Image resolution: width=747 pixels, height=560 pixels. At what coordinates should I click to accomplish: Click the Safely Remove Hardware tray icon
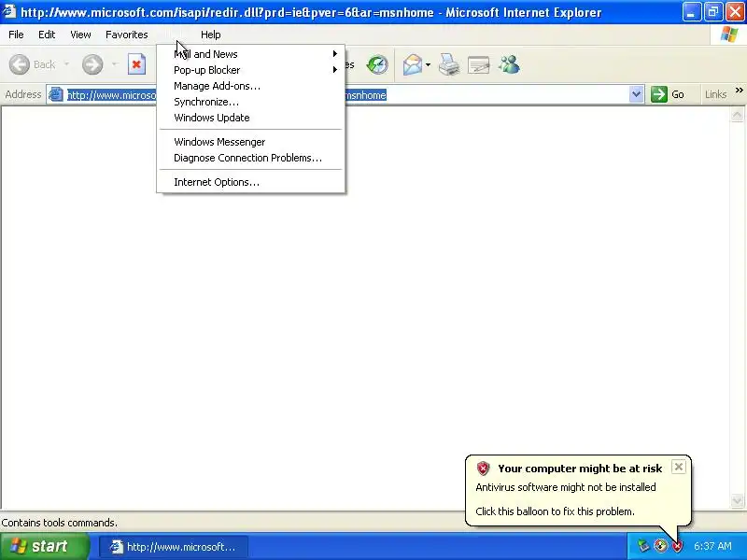(643, 546)
